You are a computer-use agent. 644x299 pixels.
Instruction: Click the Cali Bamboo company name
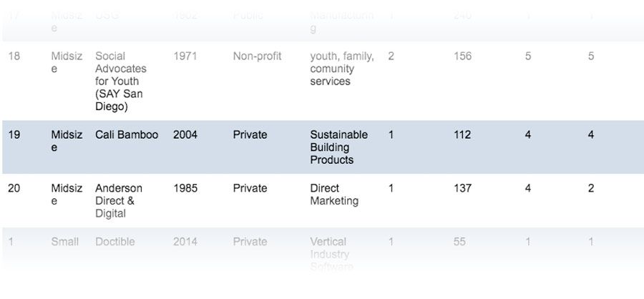(127, 134)
